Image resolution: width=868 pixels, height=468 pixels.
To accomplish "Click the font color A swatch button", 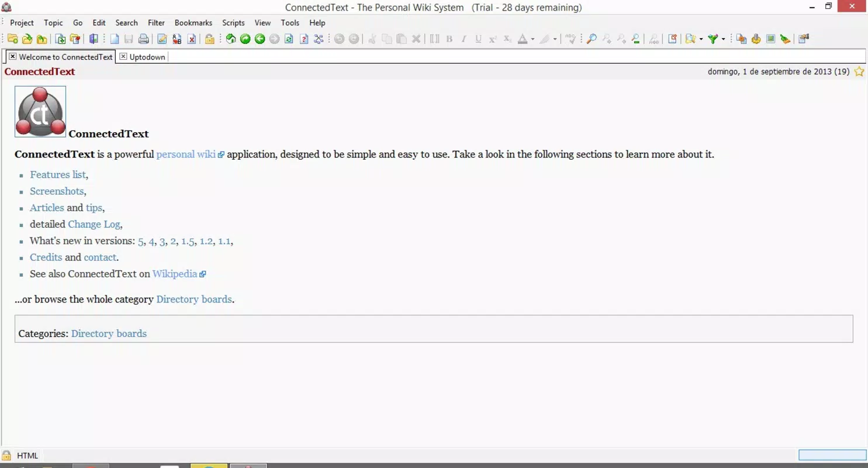I will (x=523, y=39).
